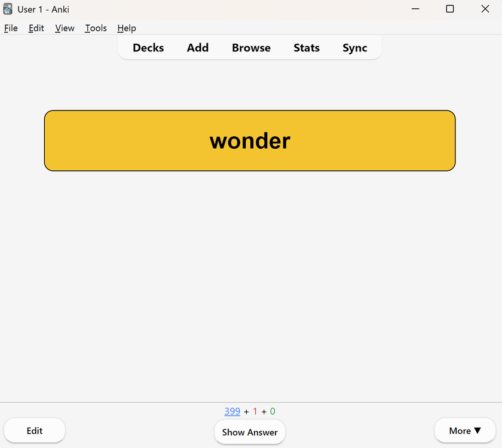
Task: Click the bottom Edit card button
Action: [x=35, y=431]
